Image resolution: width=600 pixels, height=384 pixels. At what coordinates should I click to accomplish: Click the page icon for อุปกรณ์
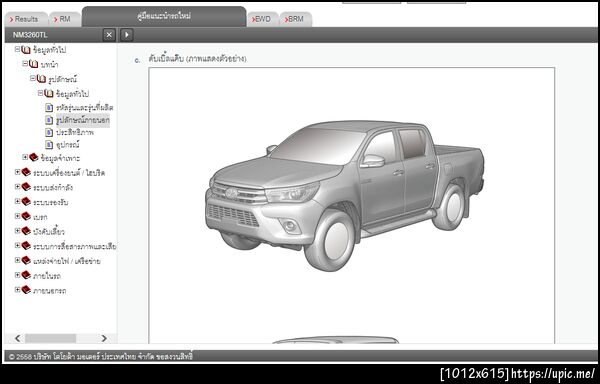click(x=49, y=145)
